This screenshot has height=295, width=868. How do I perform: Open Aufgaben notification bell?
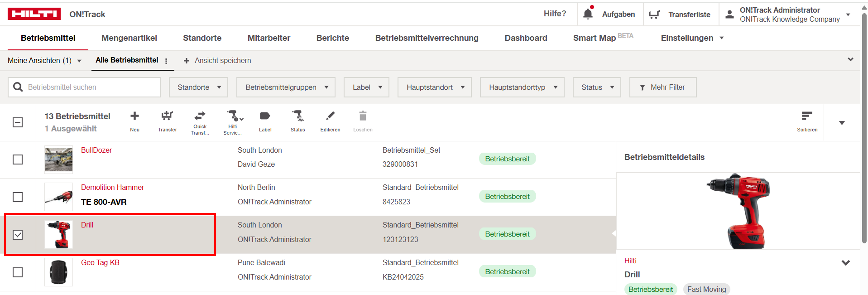pos(588,14)
